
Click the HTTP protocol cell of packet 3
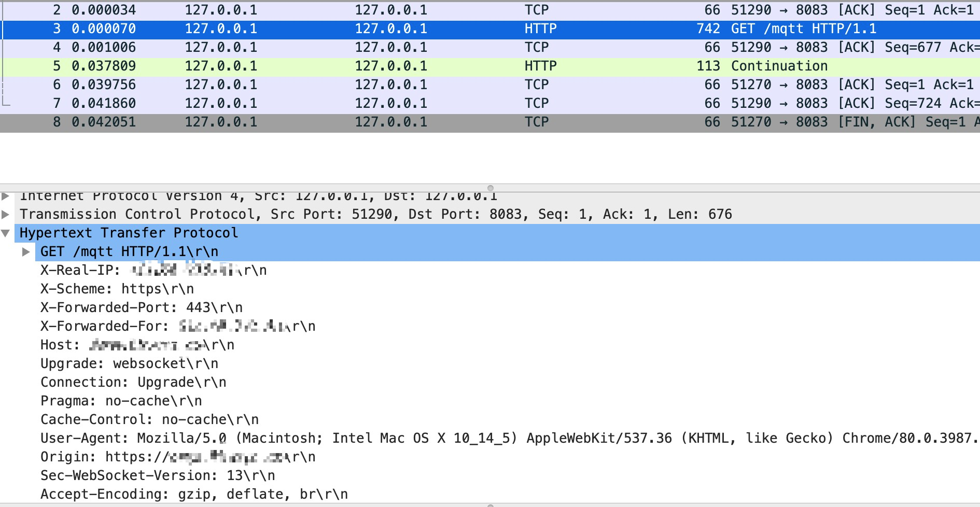[540, 29]
